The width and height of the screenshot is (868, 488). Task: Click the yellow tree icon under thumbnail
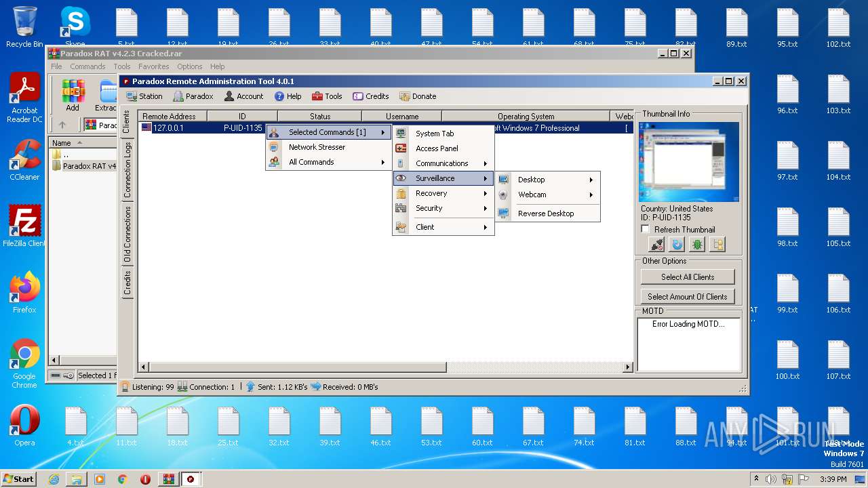(717, 245)
